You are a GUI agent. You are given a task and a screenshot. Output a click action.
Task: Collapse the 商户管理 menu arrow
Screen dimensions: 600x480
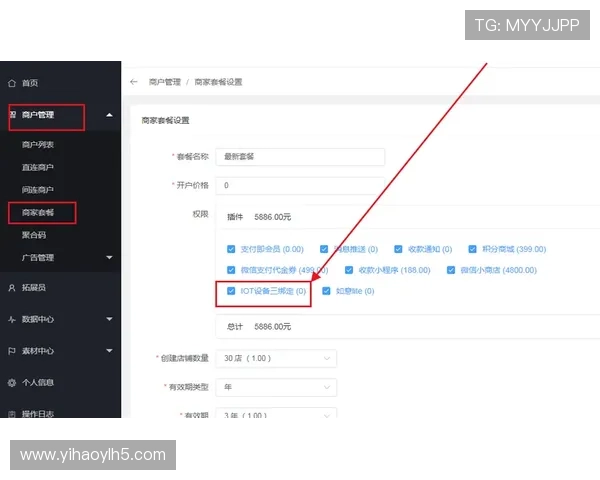coord(109,115)
